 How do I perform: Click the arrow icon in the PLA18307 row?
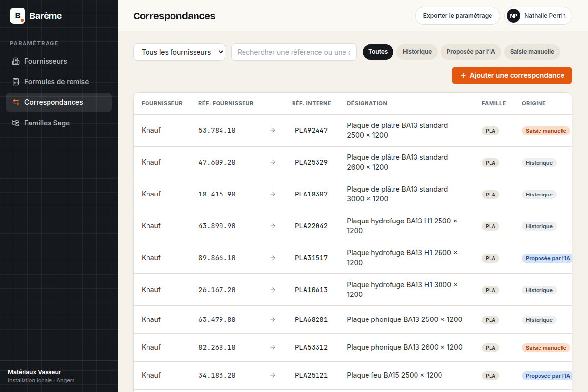pos(273,194)
